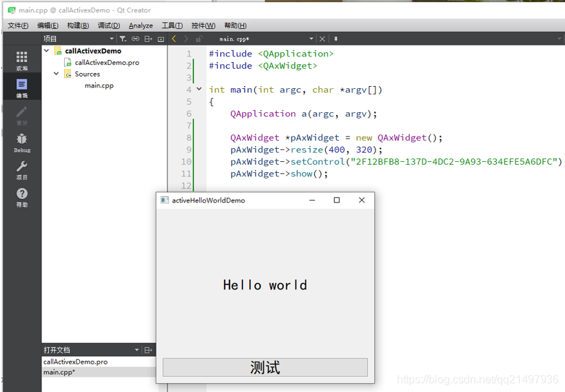
Task: Open the File menu
Action: 18,25
